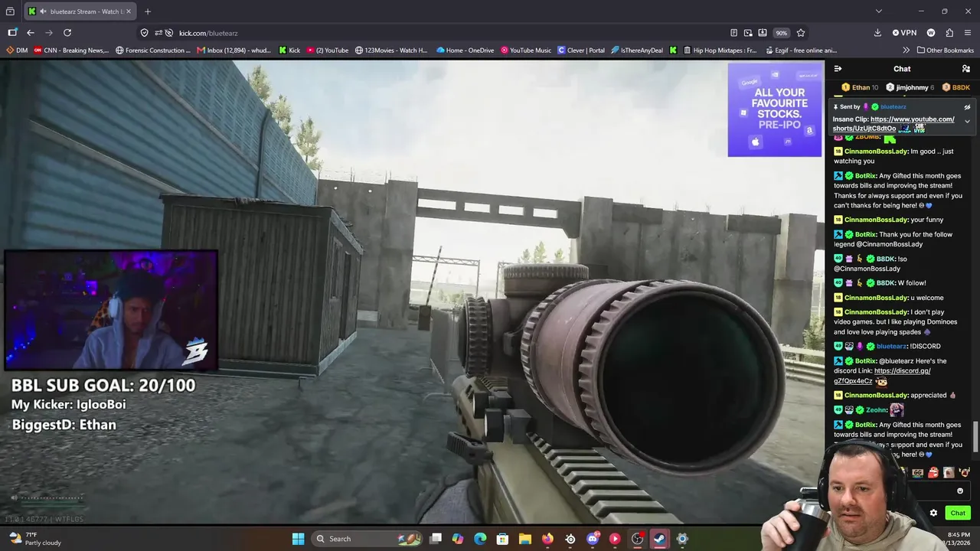Screen dimensions: 980x551
Task: Select the bluetearz Stream tab
Action: pos(80,11)
